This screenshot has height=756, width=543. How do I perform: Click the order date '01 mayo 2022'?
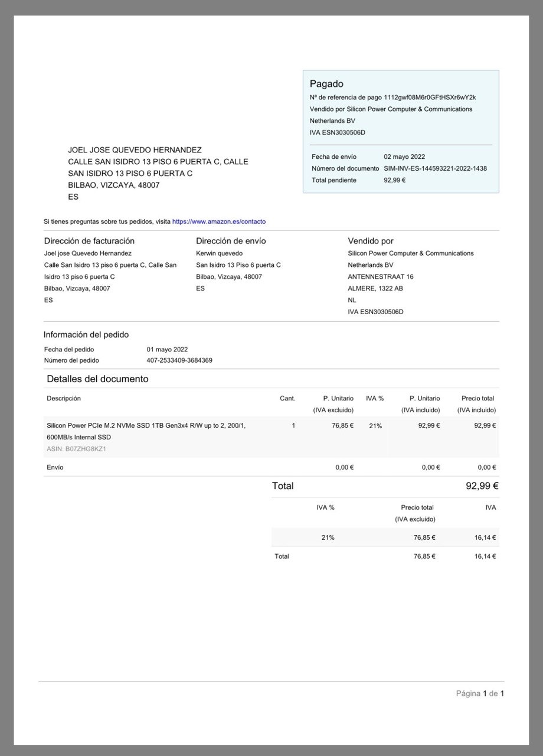pos(167,349)
